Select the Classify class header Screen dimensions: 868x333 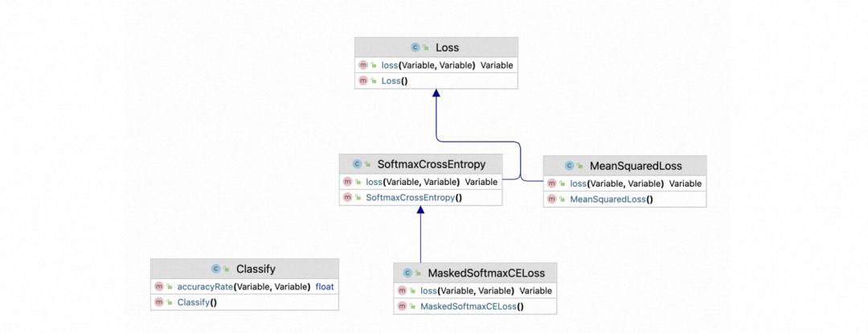pos(244,269)
